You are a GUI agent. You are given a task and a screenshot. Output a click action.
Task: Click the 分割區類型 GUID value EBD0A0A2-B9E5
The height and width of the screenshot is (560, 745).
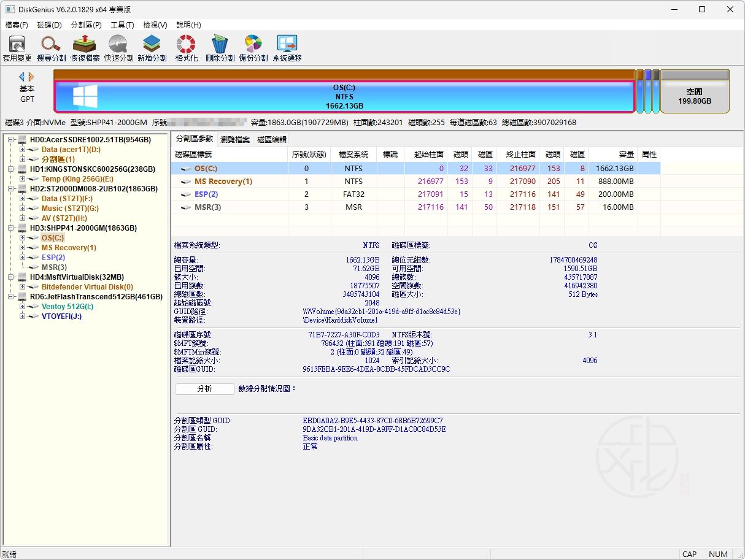coord(373,421)
